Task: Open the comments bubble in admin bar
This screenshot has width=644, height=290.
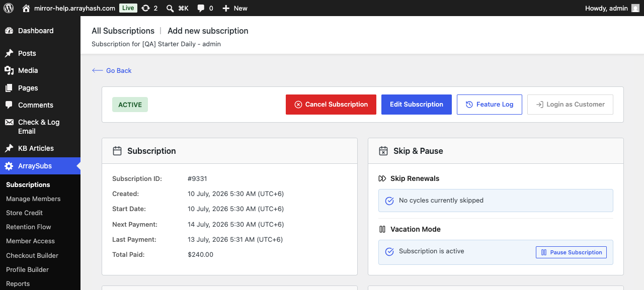Action: point(205,8)
